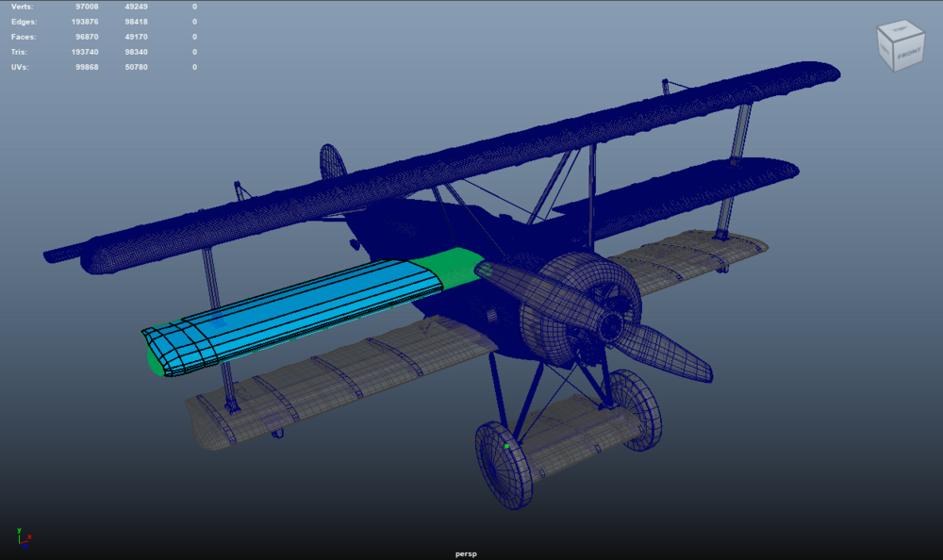Click the edge count 193876
Screen dimensions: 943x560
click(85, 22)
